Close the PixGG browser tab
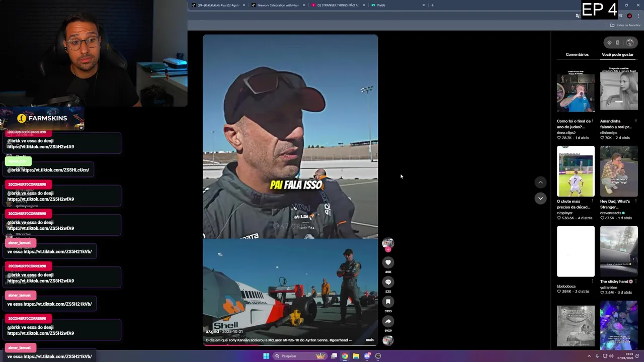Image resolution: width=644 pixels, height=362 pixels. 424,5
